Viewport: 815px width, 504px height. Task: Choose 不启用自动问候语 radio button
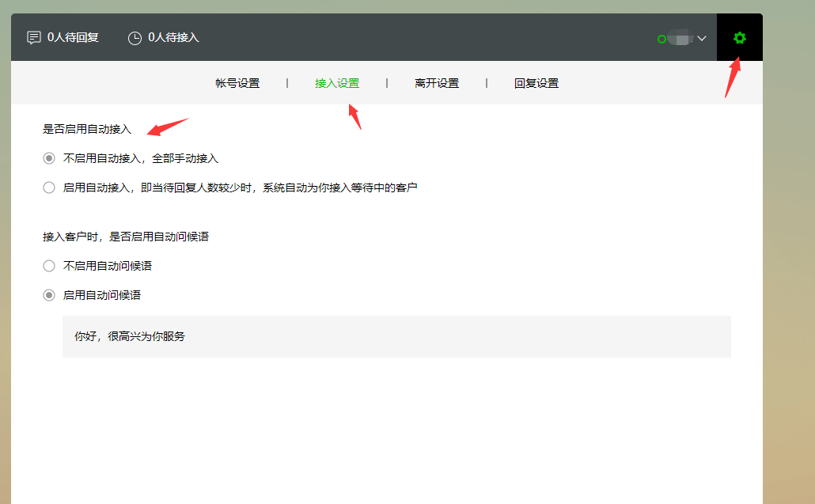[x=49, y=266]
